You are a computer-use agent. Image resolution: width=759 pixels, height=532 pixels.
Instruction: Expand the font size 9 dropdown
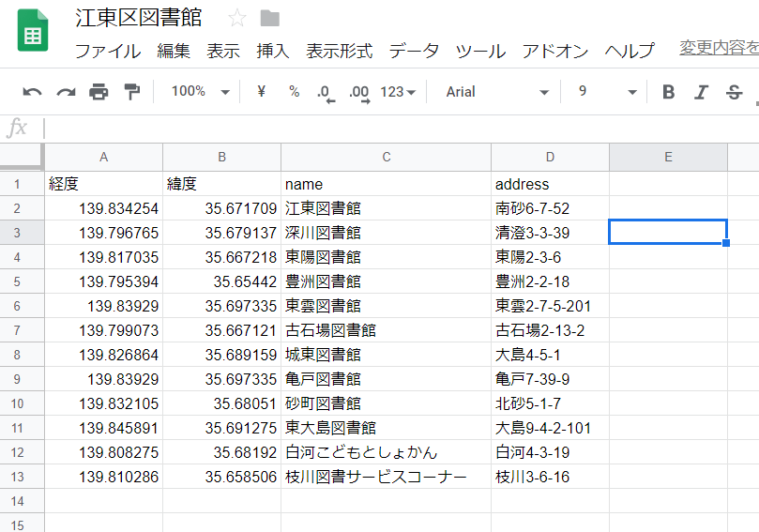click(x=607, y=92)
